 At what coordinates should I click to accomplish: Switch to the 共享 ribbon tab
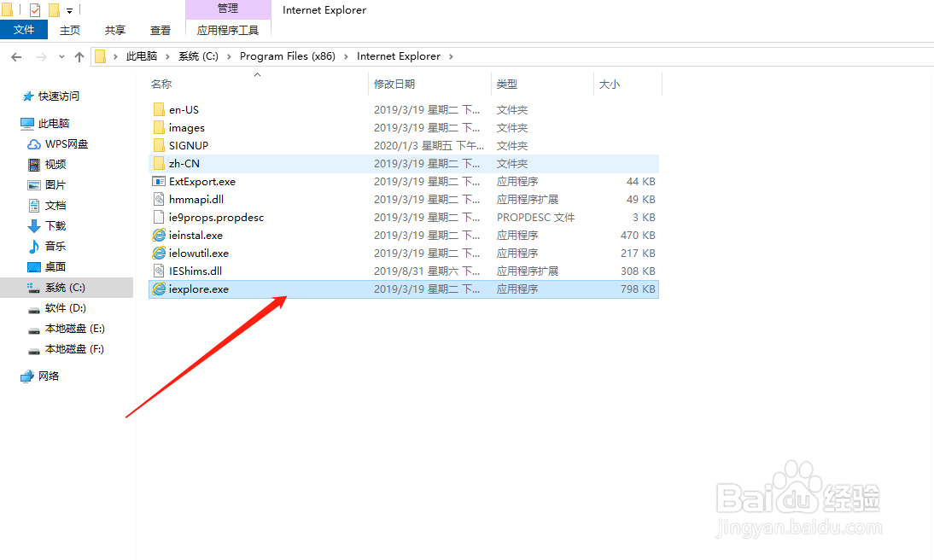coord(115,30)
